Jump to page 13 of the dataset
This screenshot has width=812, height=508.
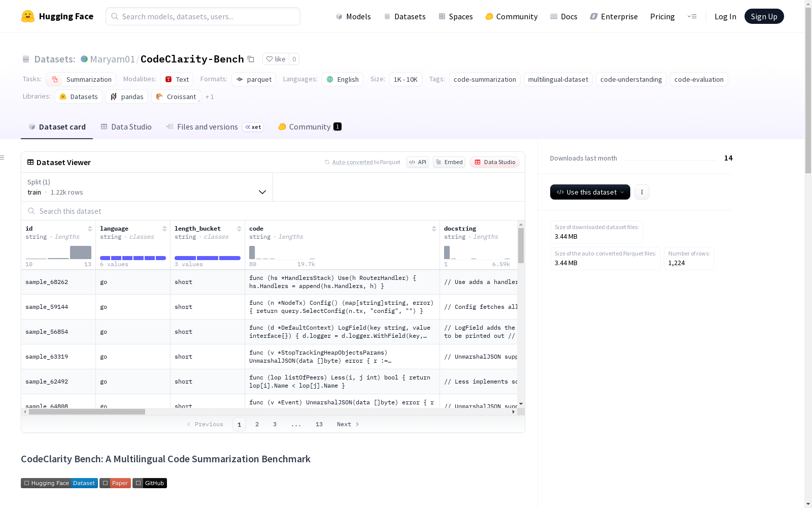[319, 424]
